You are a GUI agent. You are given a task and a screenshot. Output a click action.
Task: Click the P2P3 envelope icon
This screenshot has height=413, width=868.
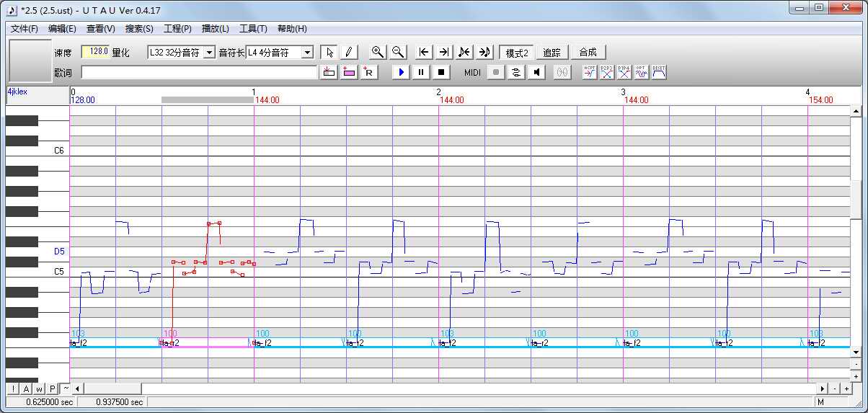[x=607, y=72]
